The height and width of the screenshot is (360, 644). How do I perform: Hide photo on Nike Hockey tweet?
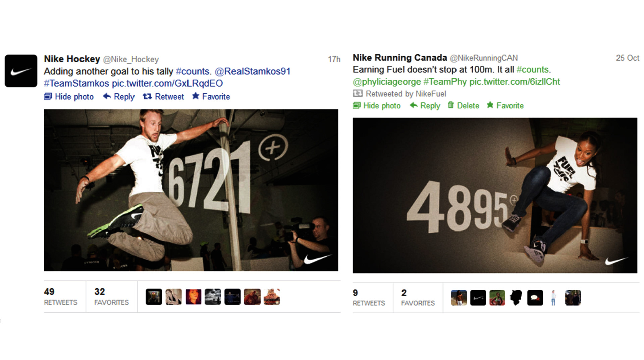(69, 97)
